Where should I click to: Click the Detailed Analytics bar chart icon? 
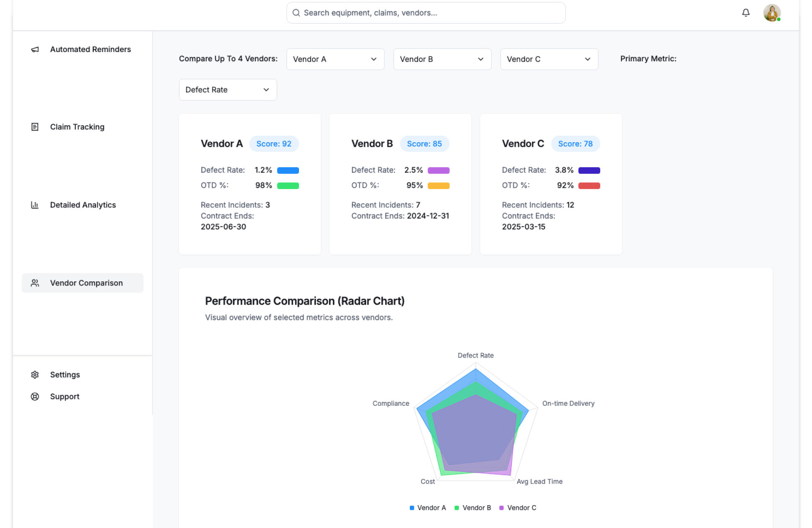coord(35,205)
